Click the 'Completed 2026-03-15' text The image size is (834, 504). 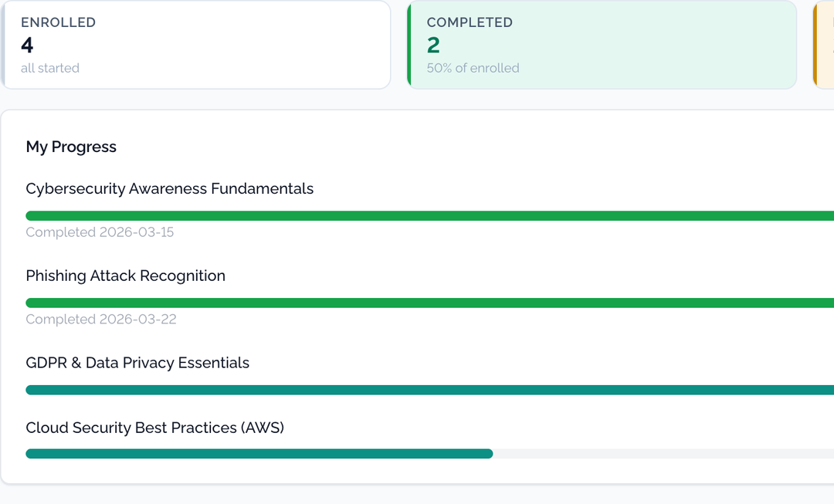(x=100, y=232)
